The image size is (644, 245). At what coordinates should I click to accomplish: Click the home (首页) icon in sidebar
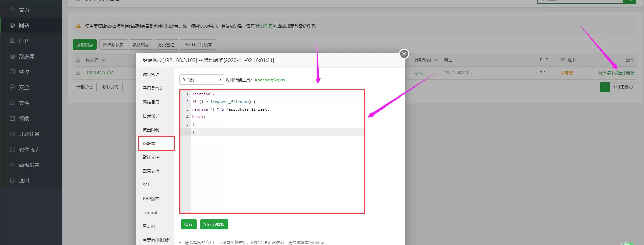(12, 10)
